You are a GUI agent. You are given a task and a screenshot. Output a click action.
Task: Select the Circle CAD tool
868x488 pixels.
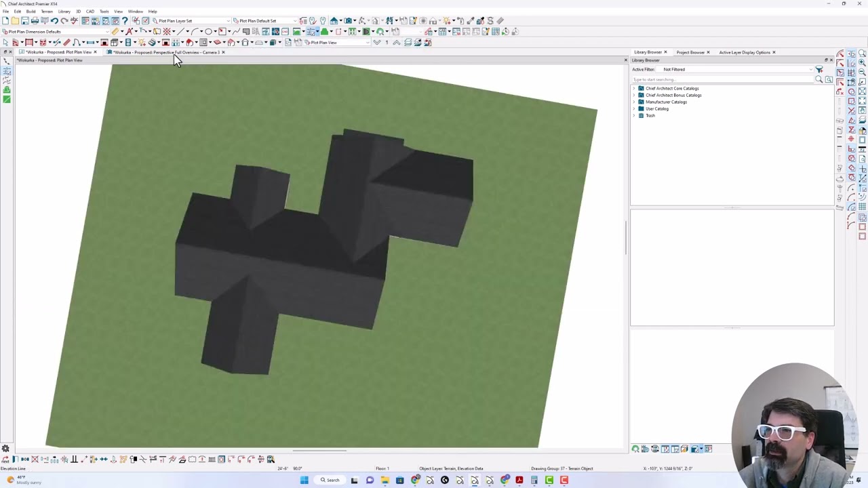208,32
